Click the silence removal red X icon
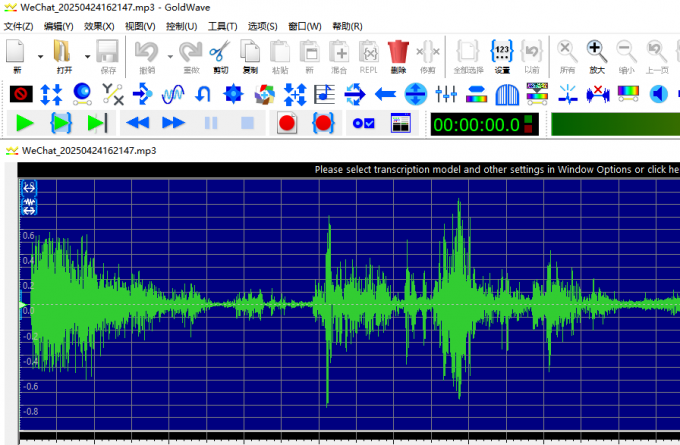Screen dimensions: 680x445 [598, 94]
